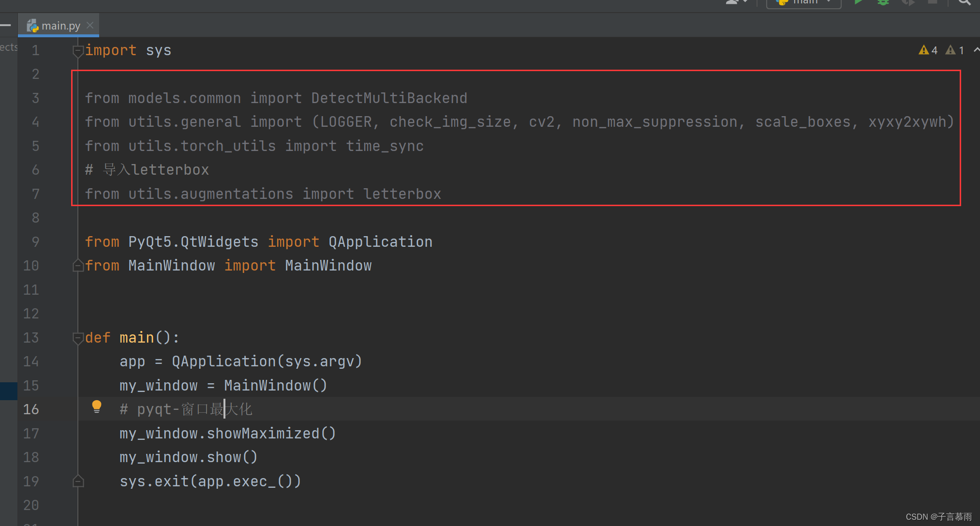Click the Debug bug icon

883,2
